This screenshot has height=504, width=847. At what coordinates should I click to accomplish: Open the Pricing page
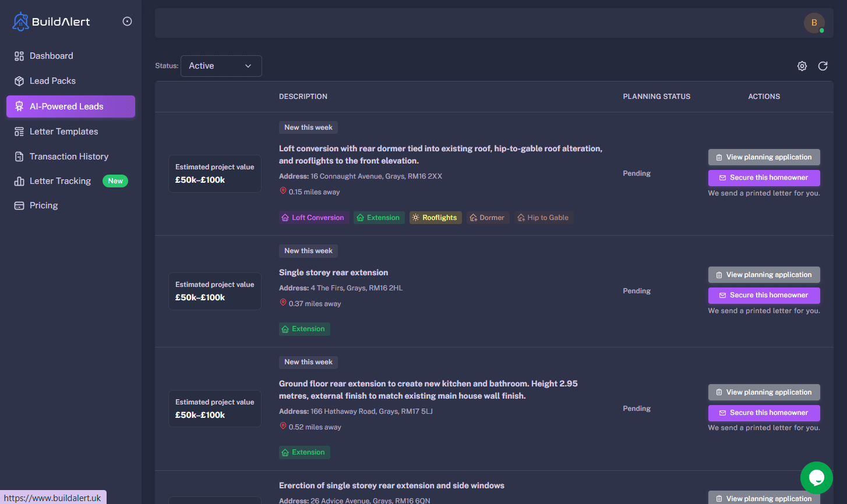tap(44, 205)
